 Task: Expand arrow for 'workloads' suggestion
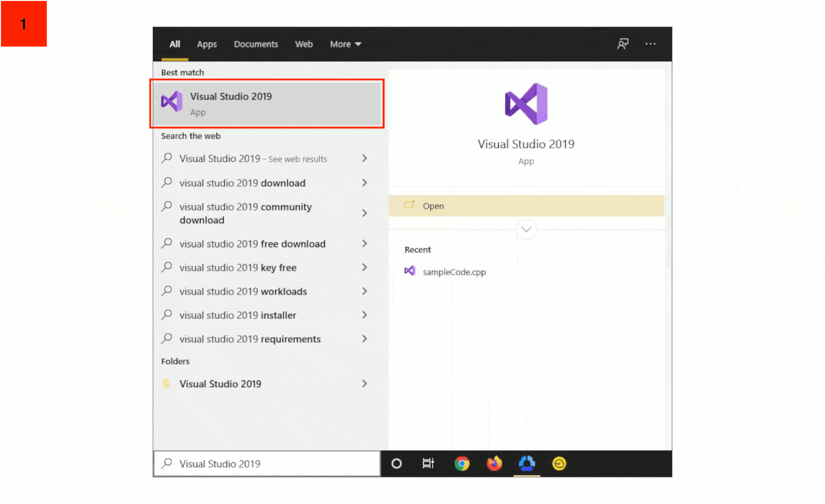[365, 291]
